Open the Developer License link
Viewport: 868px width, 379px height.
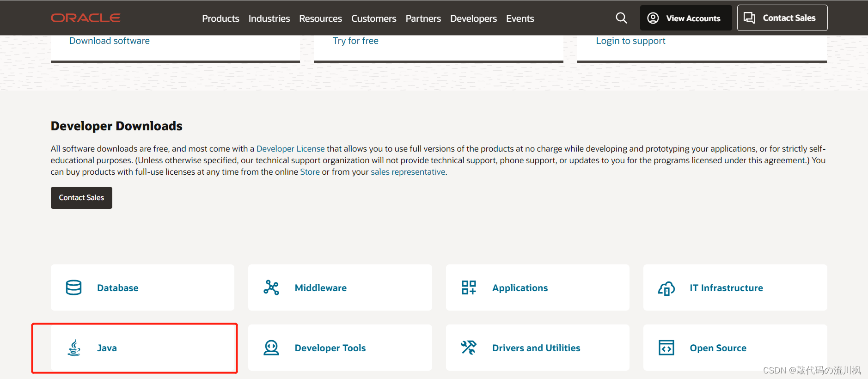290,149
